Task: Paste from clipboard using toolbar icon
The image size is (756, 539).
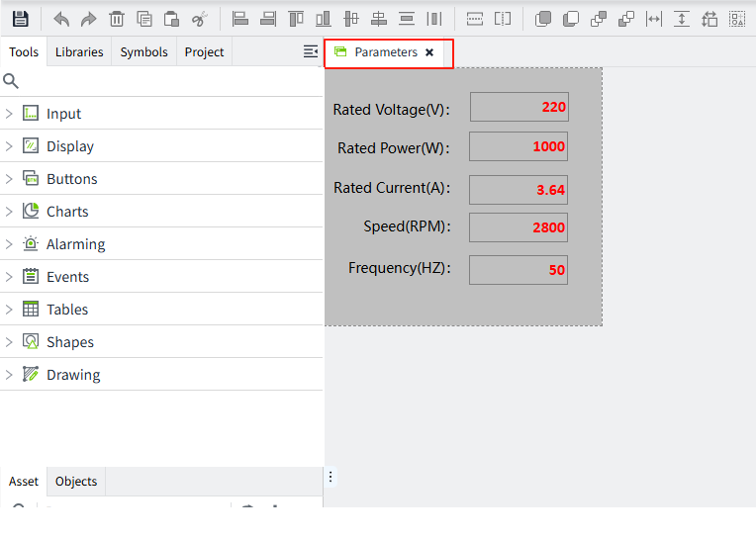Action: click(x=171, y=19)
